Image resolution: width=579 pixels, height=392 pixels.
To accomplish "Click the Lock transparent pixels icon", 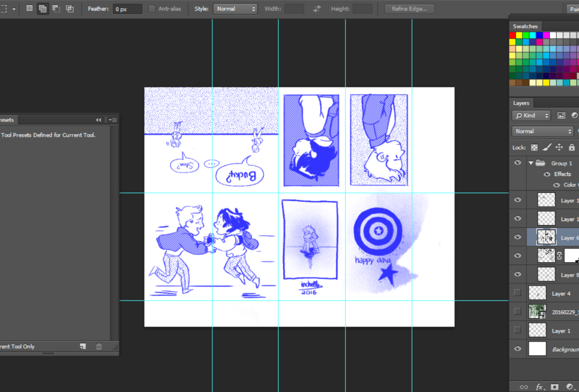I will click(534, 147).
